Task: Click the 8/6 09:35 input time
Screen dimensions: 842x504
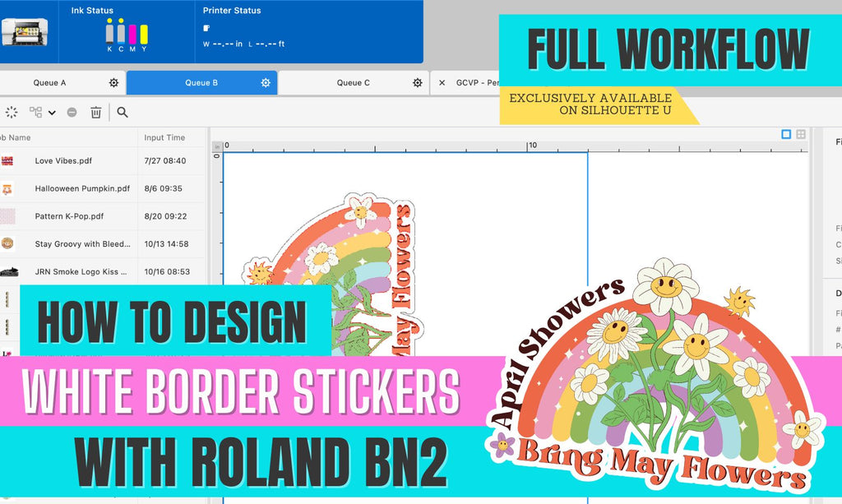Action: [164, 188]
